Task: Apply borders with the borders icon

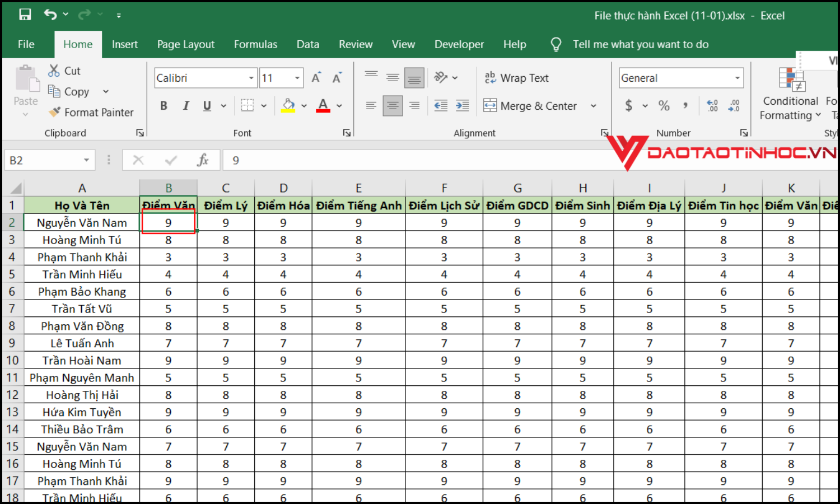Action: (248, 105)
